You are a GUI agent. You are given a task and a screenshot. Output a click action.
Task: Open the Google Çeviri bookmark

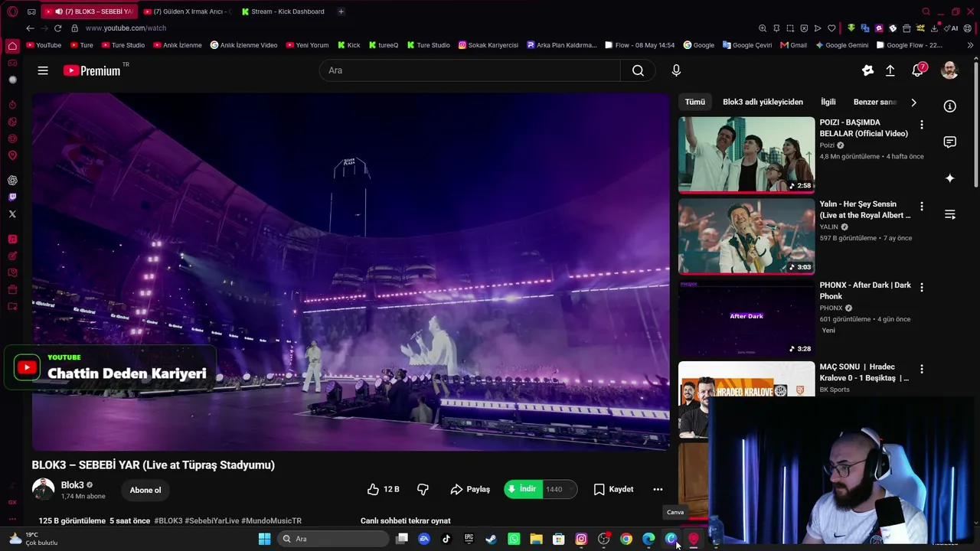[x=747, y=45]
